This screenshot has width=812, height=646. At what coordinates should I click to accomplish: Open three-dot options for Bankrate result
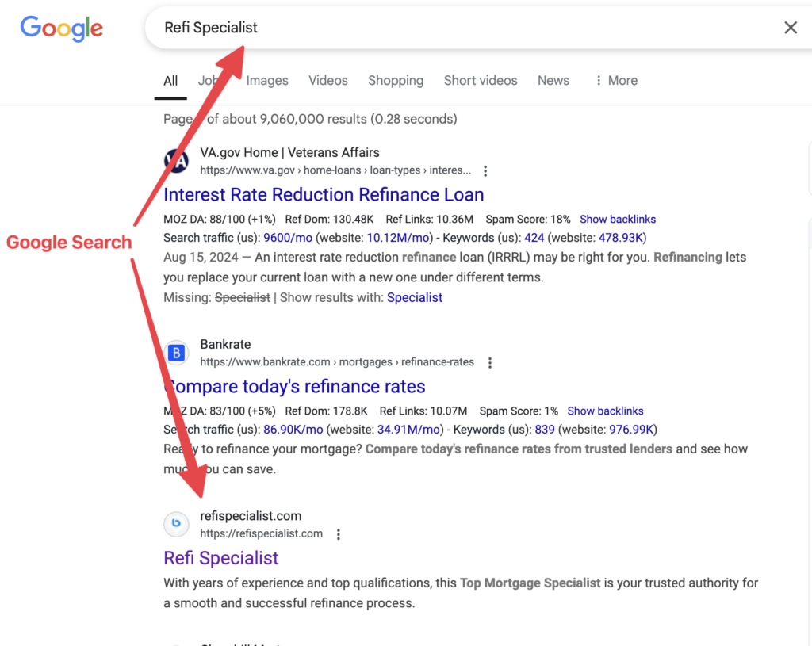[490, 362]
